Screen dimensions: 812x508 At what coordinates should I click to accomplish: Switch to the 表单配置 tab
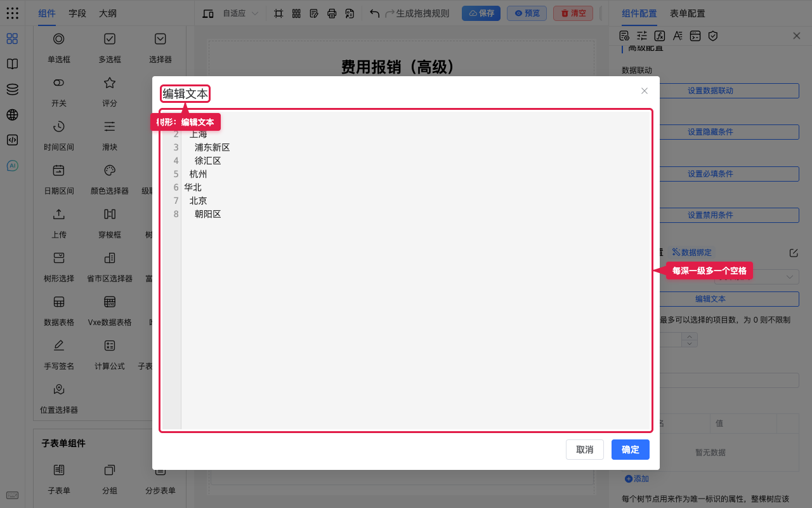688,13
